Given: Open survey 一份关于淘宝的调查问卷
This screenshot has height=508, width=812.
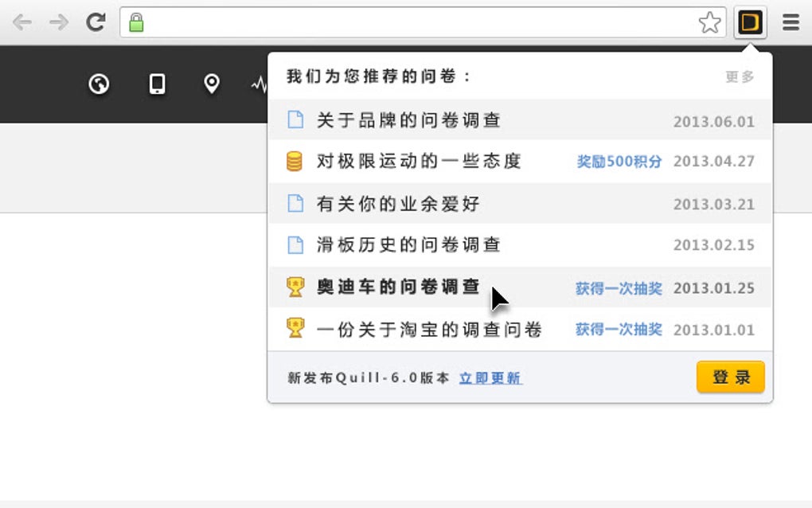Looking at the screenshot, I should tap(429, 329).
